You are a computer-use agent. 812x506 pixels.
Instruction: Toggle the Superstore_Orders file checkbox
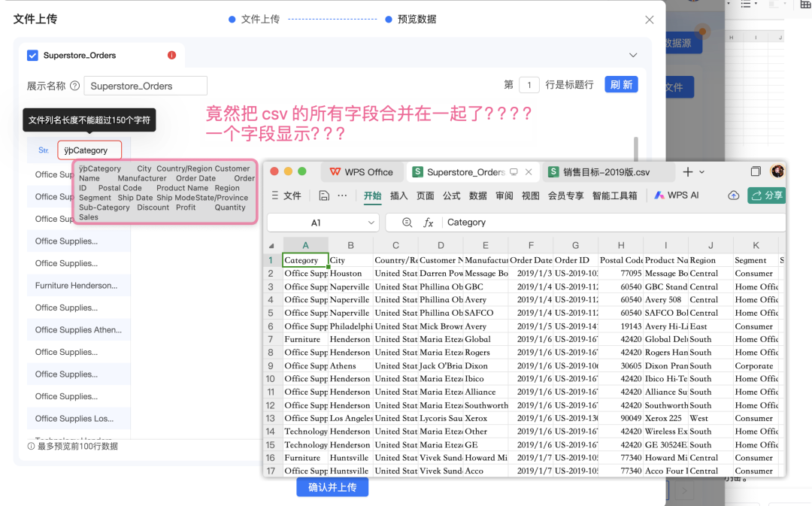tap(32, 55)
